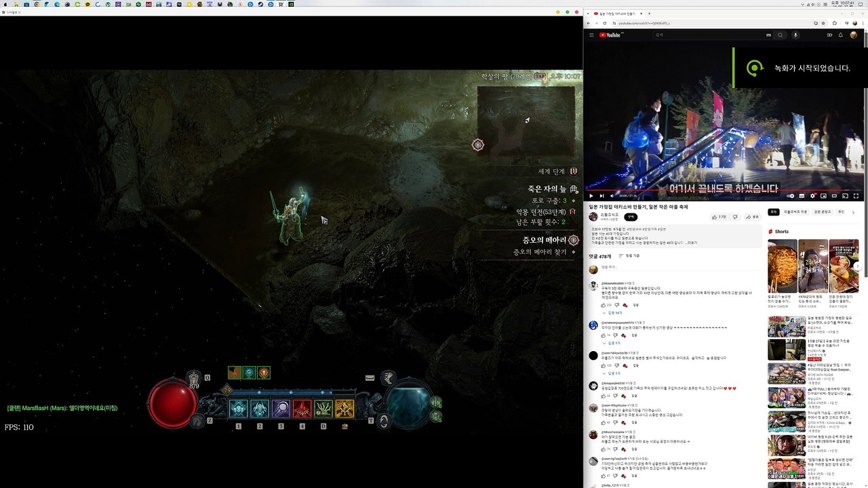Subscribe to the channel with 구독 button
This screenshot has height=488, width=868.
(x=630, y=217)
